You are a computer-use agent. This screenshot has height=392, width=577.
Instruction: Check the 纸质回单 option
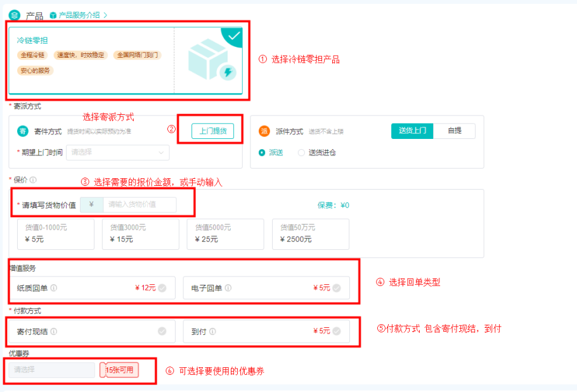coord(162,288)
